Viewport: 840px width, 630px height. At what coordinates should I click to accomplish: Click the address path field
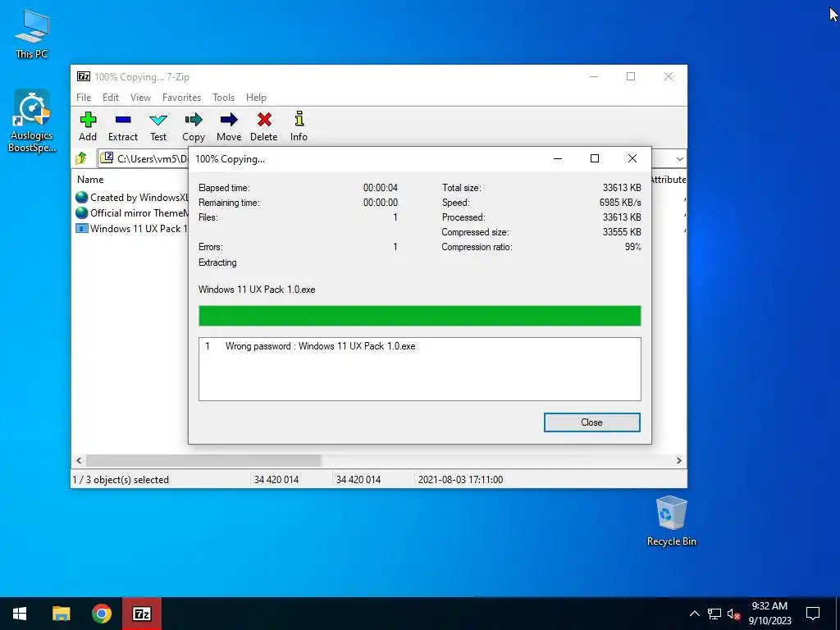(144, 158)
